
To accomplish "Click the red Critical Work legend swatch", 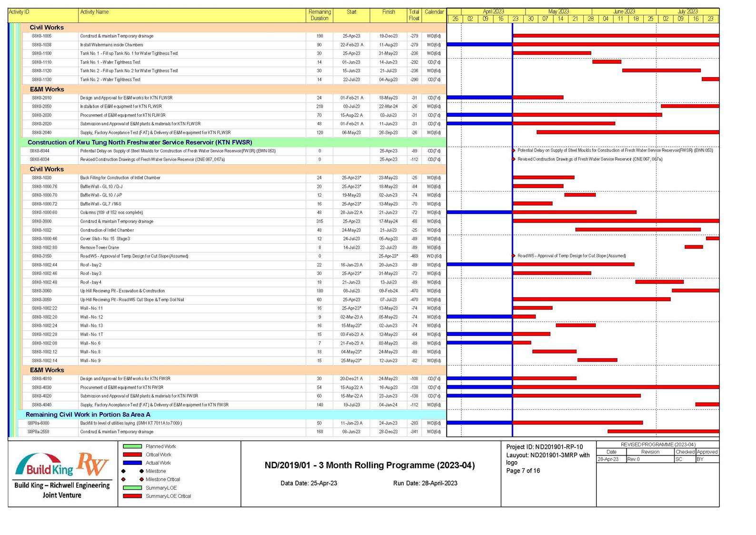I will 132,454.
